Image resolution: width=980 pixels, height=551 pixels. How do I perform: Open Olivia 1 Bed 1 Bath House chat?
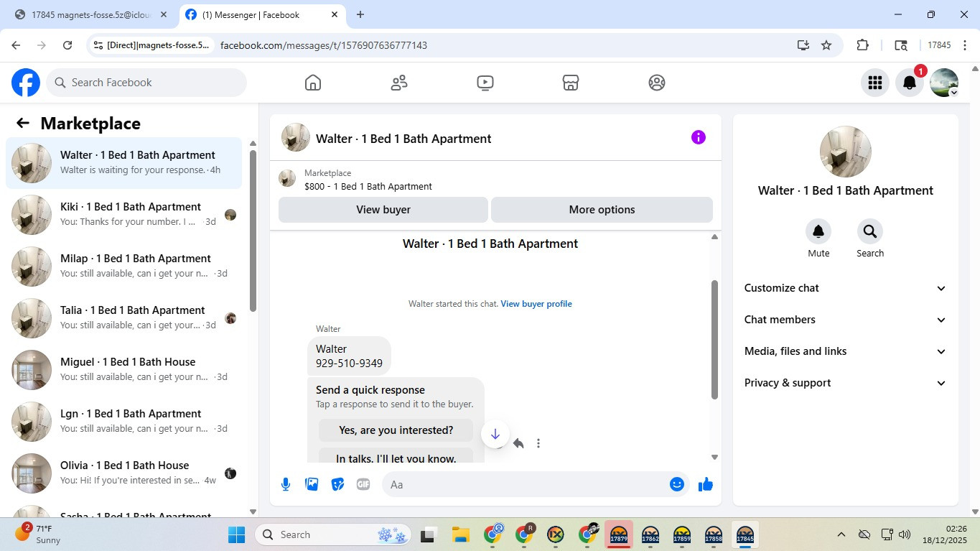click(124, 473)
